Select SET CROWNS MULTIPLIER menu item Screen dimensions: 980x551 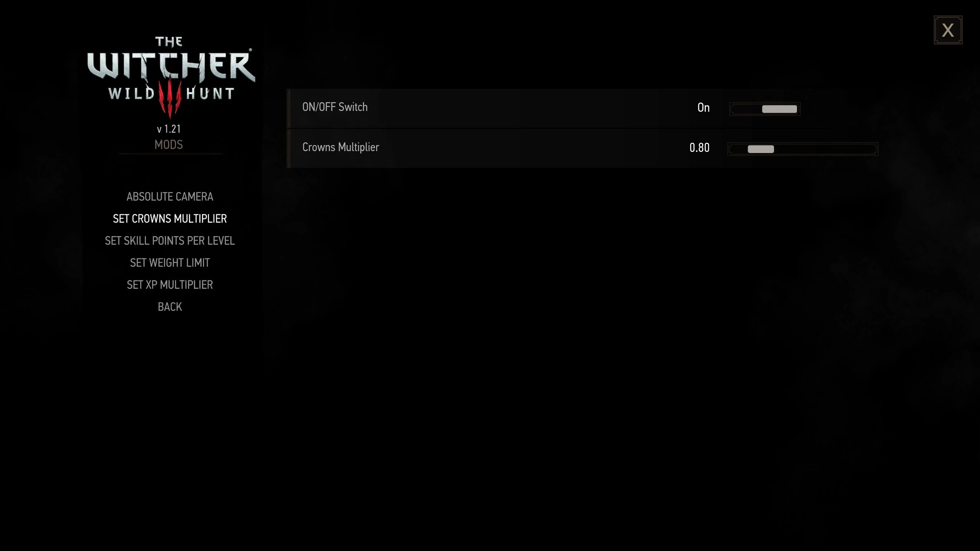(x=170, y=218)
